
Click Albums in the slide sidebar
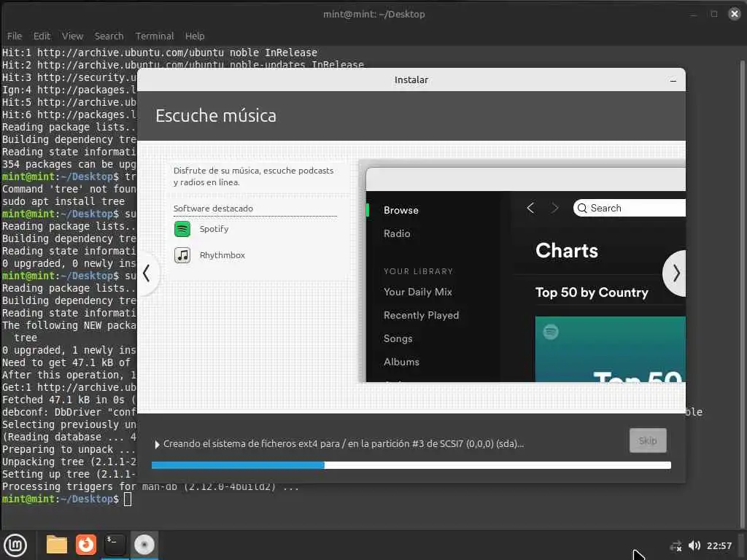pos(401,362)
